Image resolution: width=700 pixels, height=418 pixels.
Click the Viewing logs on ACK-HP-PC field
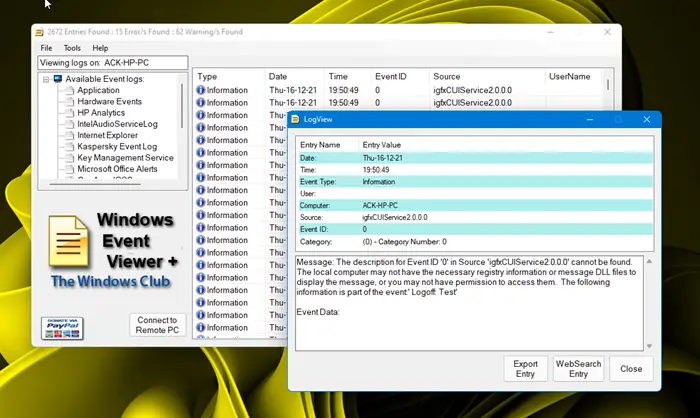112,63
